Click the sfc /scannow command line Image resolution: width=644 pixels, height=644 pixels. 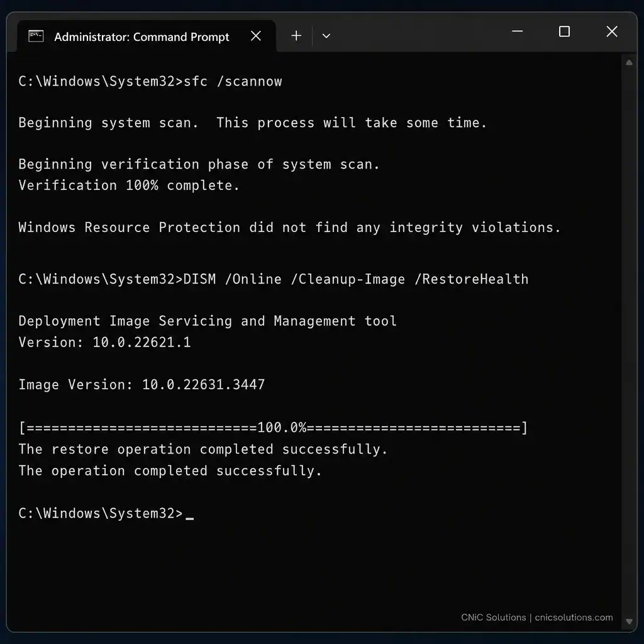[150, 81]
